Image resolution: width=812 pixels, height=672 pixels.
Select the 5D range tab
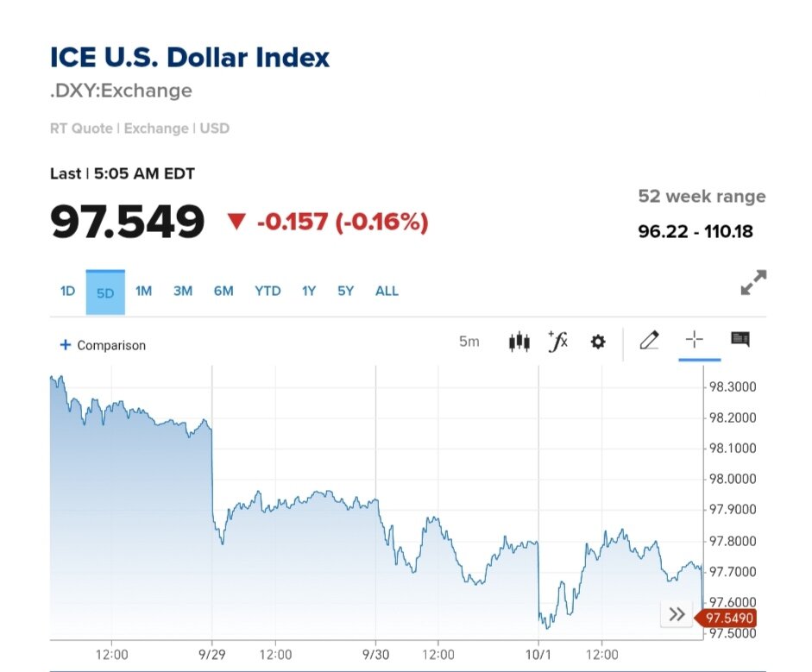[x=105, y=292]
